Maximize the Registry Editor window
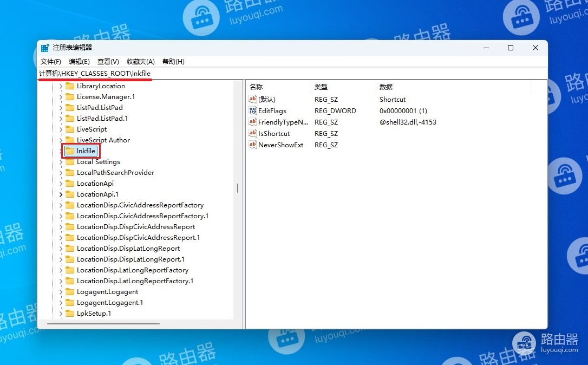 [511, 48]
